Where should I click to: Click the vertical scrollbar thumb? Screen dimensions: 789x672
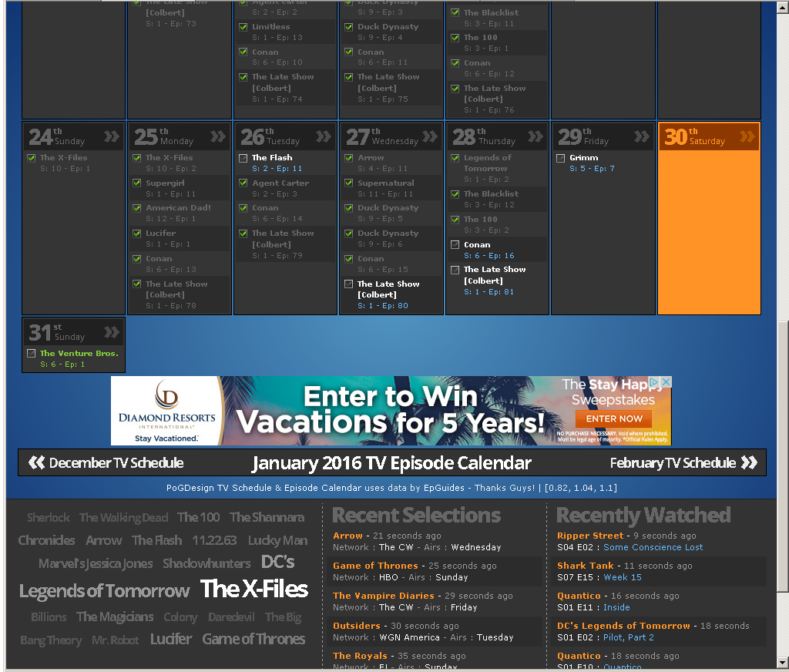tap(783, 455)
